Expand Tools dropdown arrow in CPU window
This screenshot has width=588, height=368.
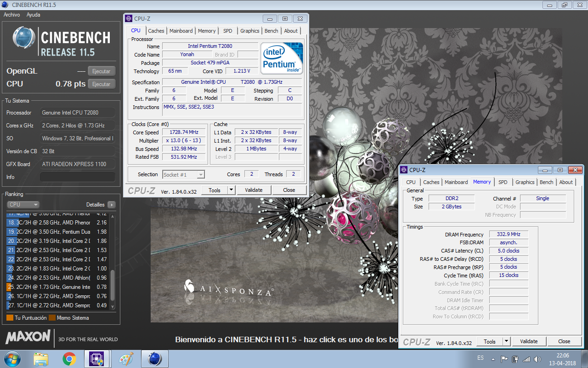click(231, 190)
